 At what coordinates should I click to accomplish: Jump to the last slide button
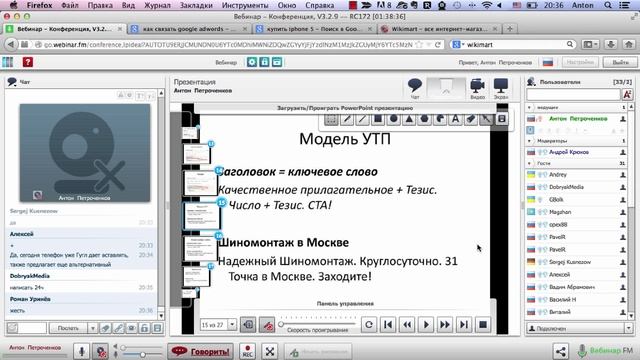(464, 324)
